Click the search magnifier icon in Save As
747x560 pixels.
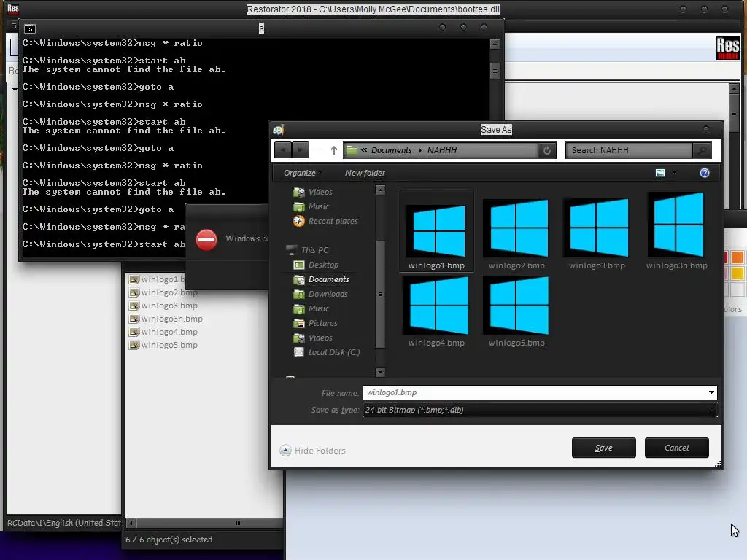[702, 150]
